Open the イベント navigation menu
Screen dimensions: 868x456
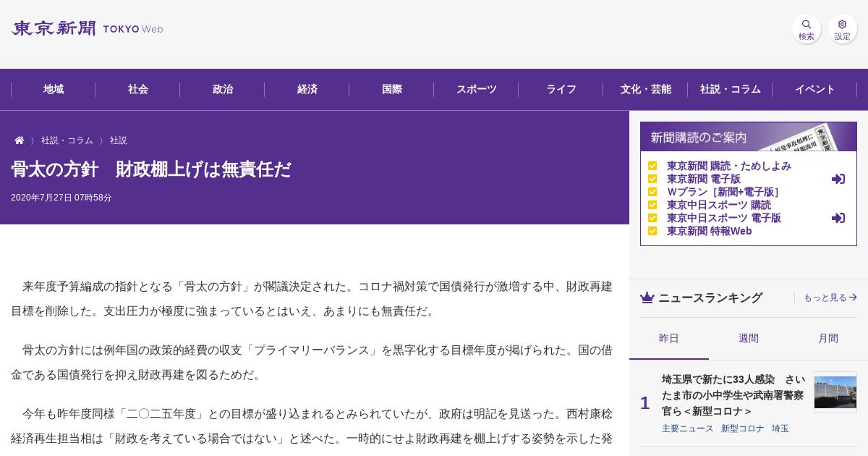pyautogui.click(x=815, y=90)
